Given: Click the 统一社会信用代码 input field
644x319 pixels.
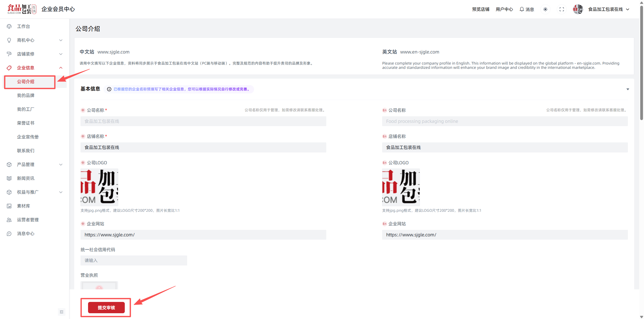Looking at the screenshot, I should click(x=134, y=260).
